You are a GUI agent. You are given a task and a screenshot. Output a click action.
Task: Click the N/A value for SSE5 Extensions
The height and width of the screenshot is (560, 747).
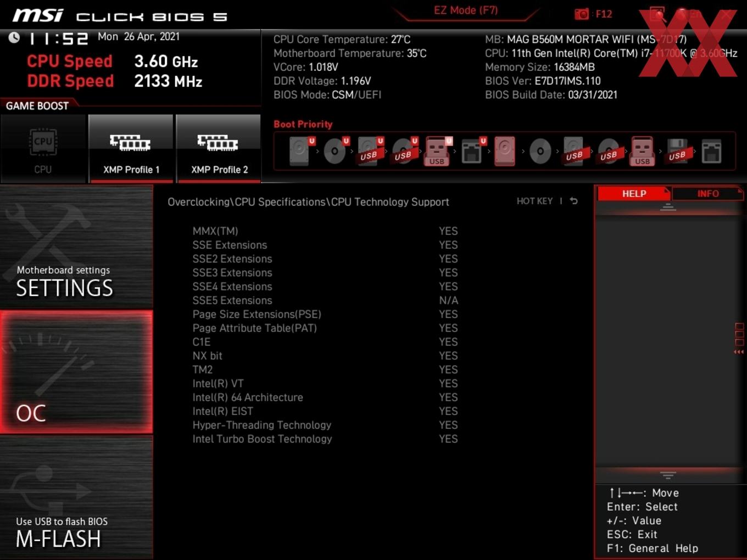(448, 300)
